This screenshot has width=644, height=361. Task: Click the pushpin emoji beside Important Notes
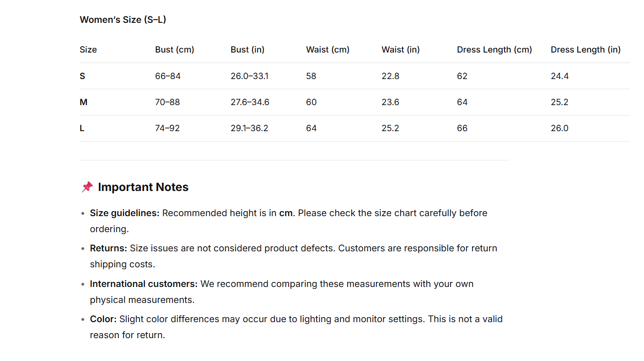(x=87, y=187)
